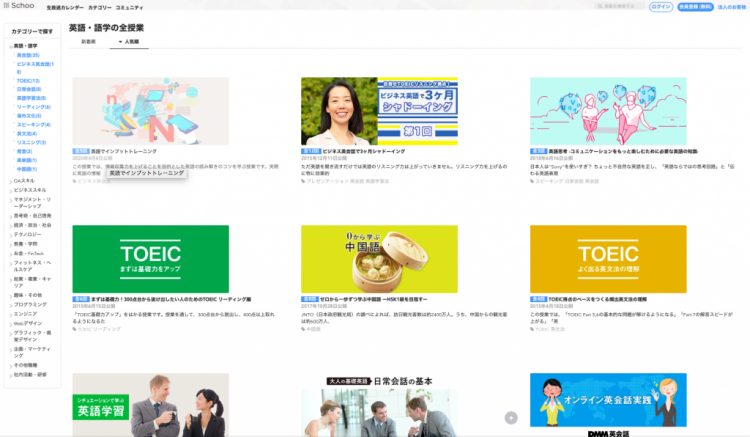Open the リーディング subcategory link

click(33, 107)
